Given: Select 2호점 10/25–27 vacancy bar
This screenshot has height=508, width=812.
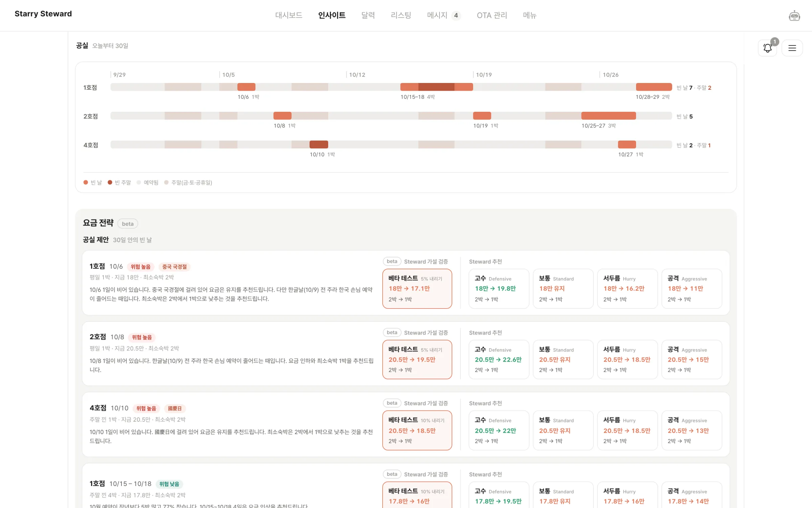Looking at the screenshot, I should tap(609, 116).
